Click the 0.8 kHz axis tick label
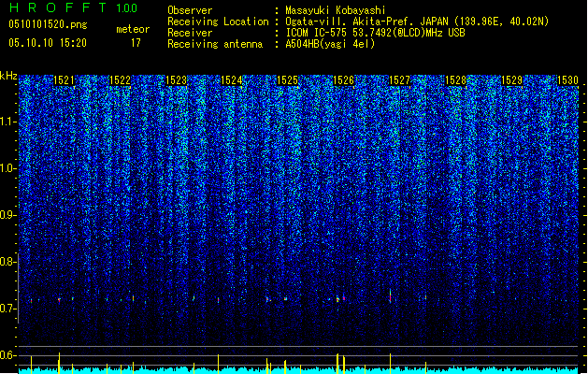The image size is (588, 374). click(x=8, y=262)
